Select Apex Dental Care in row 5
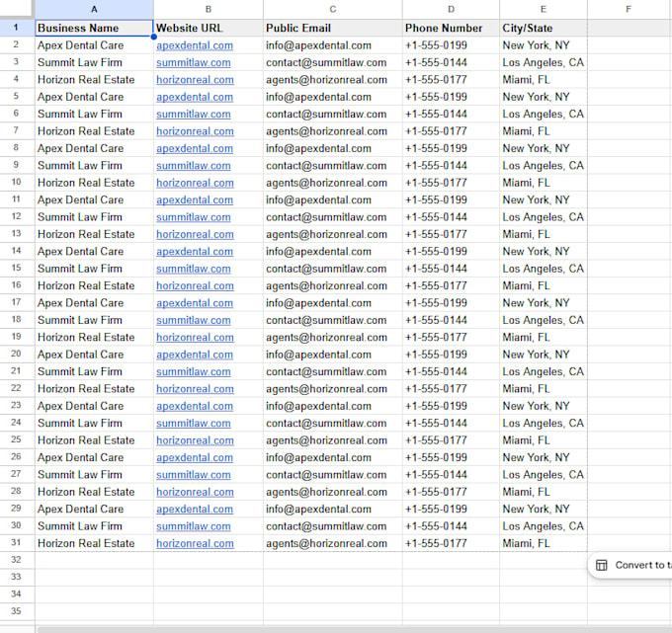 [x=94, y=97]
